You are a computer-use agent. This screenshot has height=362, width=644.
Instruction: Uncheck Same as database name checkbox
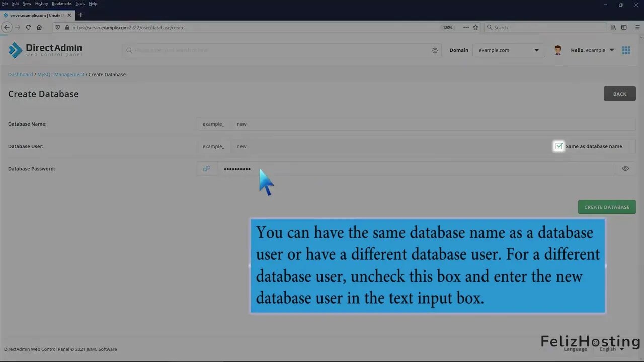pos(559,146)
